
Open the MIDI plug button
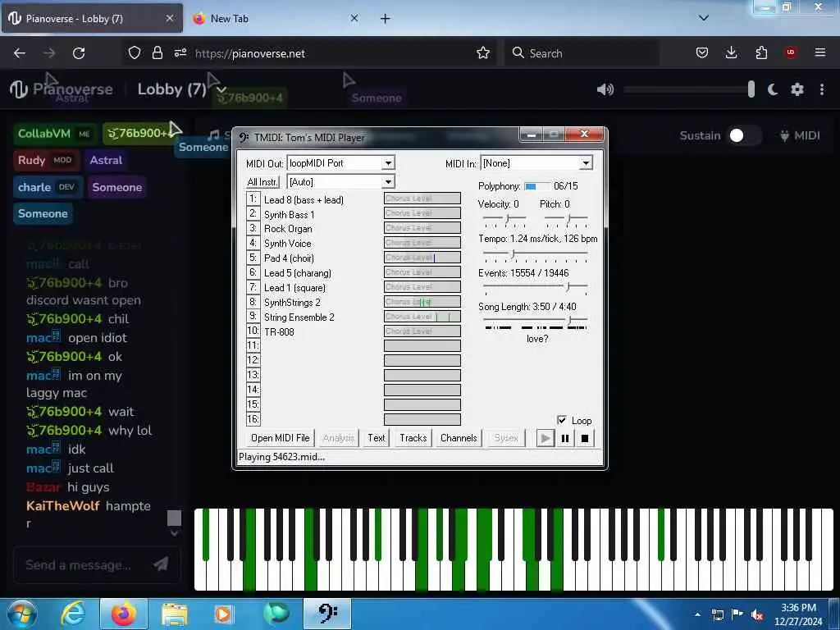(x=800, y=135)
